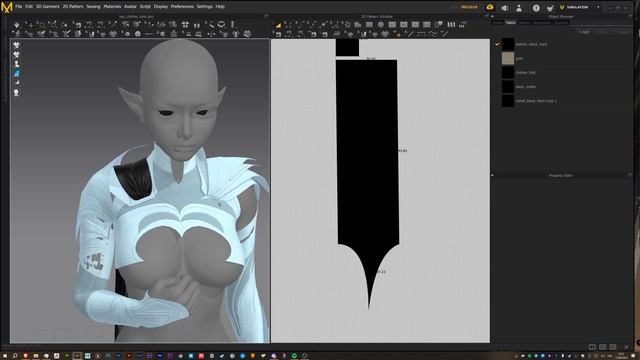Click the avatar display icon in 3D viewport sidebar
Image resolution: width=640 pixels, height=360 pixels.
16,64
